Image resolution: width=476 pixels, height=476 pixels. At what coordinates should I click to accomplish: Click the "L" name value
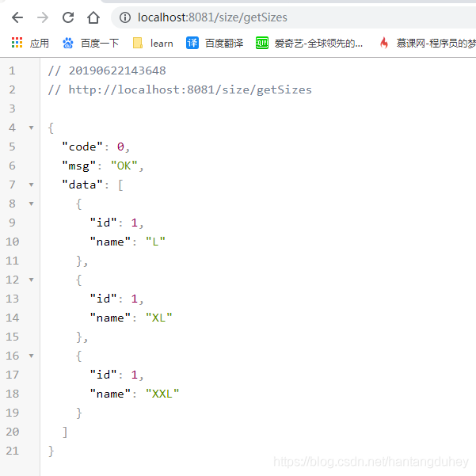[155, 242]
